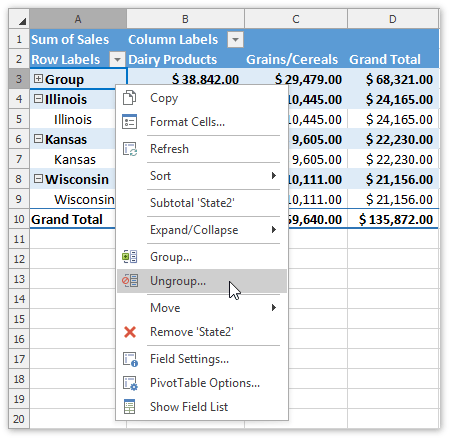The width and height of the screenshot is (452, 441).
Task: Open Field Settings... menu entry
Action: point(202,359)
